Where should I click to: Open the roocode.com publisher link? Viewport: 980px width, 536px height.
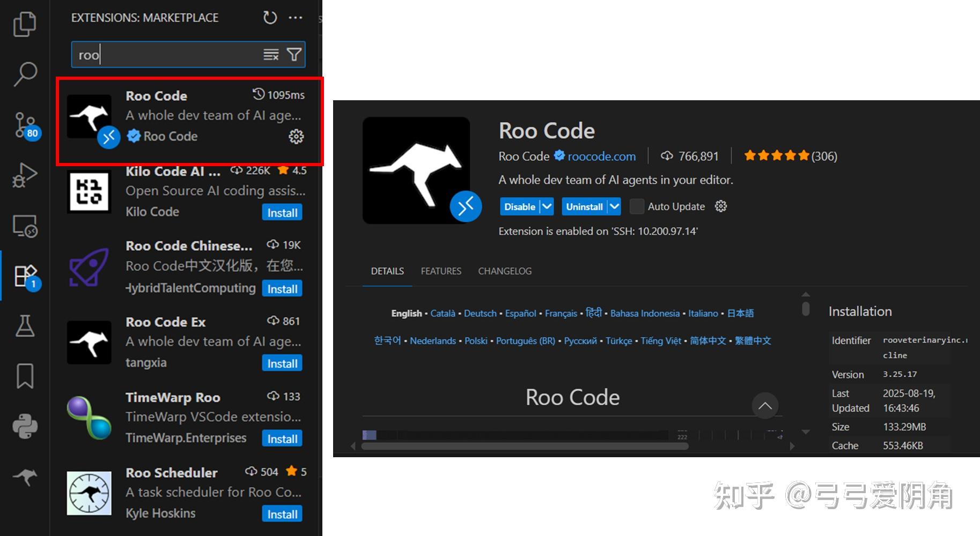click(x=601, y=156)
